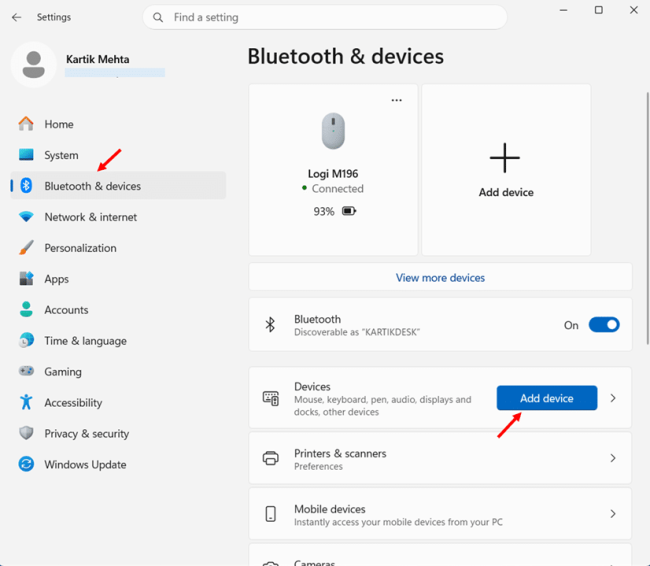The height and width of the screenshot is (566, 650).
Task: Click the mobile phone icon
Action: [271, 514]
